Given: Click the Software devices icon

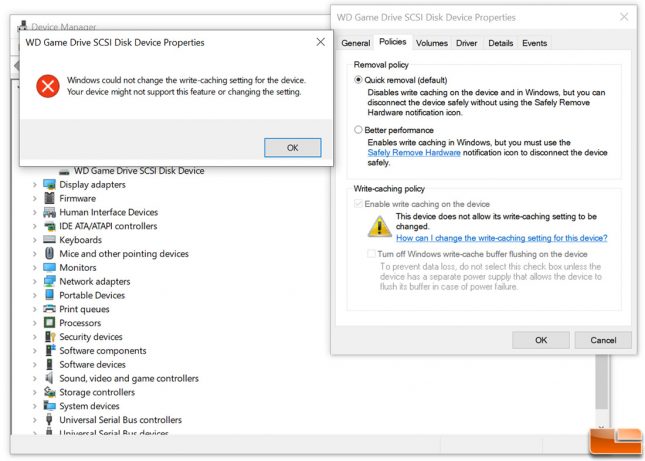Looking at the screenshot, I should 49,364.
